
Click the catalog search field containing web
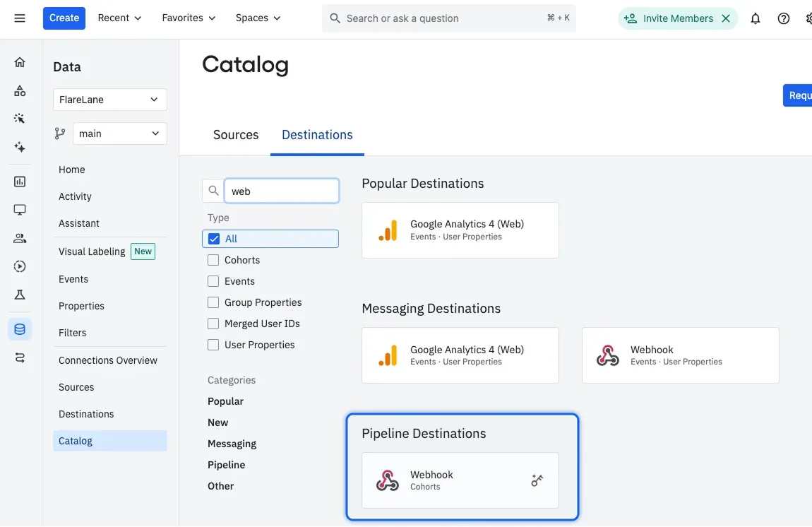point(282,191)
